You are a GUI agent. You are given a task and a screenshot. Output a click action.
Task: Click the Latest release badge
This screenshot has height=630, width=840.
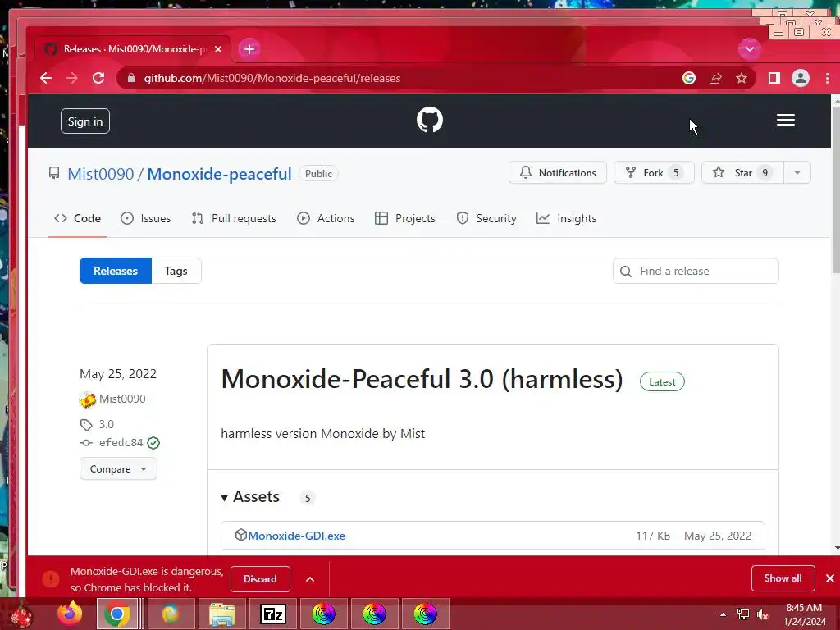pos(662,382)
